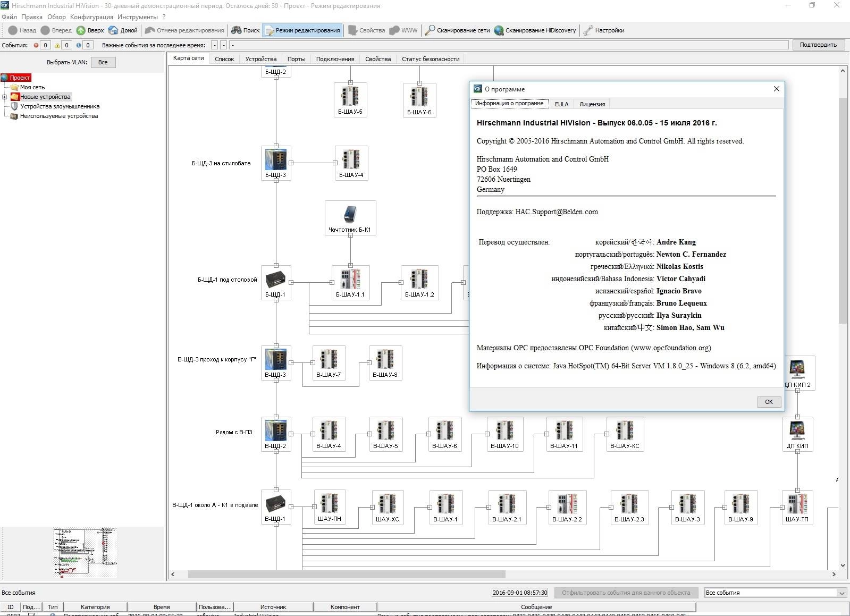Click the map horizontal scrollbar thumb
The height and width of the screenshot is (616, 850).
tap(347, 574)
